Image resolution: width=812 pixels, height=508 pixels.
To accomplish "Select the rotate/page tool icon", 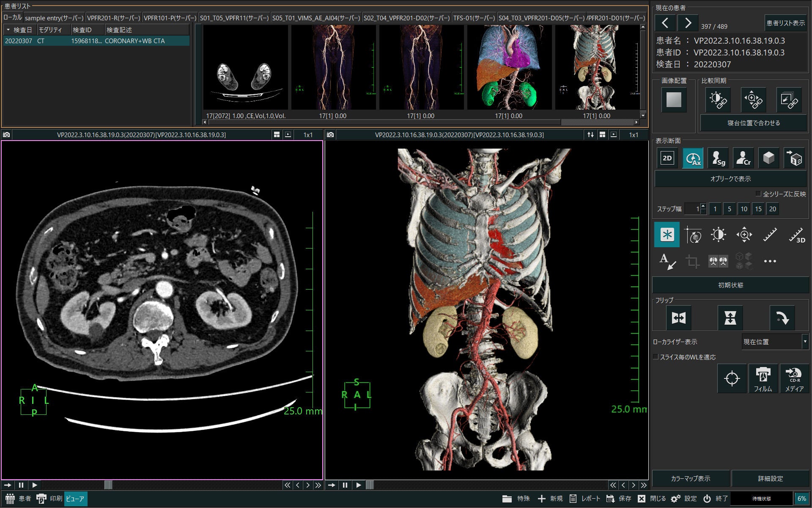I will 693,235.
